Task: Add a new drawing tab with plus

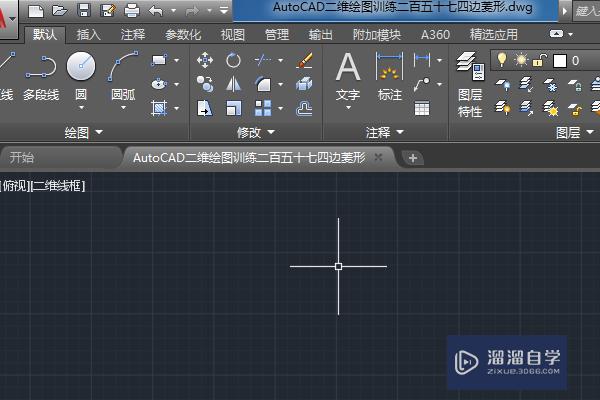Action: (x=412, y=158)
